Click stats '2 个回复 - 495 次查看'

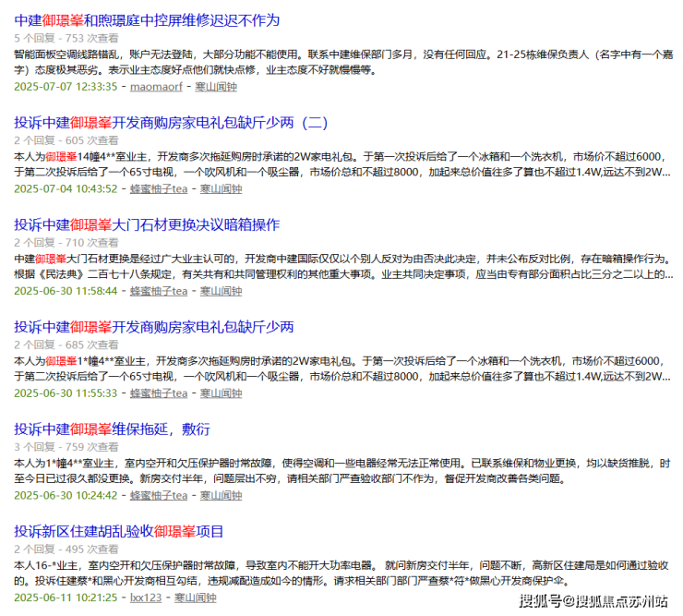[x=66, y=550]
